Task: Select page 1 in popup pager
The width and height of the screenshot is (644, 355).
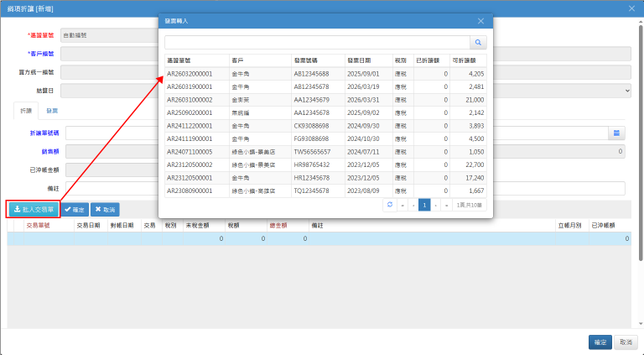Action: [x=424, y=205]
